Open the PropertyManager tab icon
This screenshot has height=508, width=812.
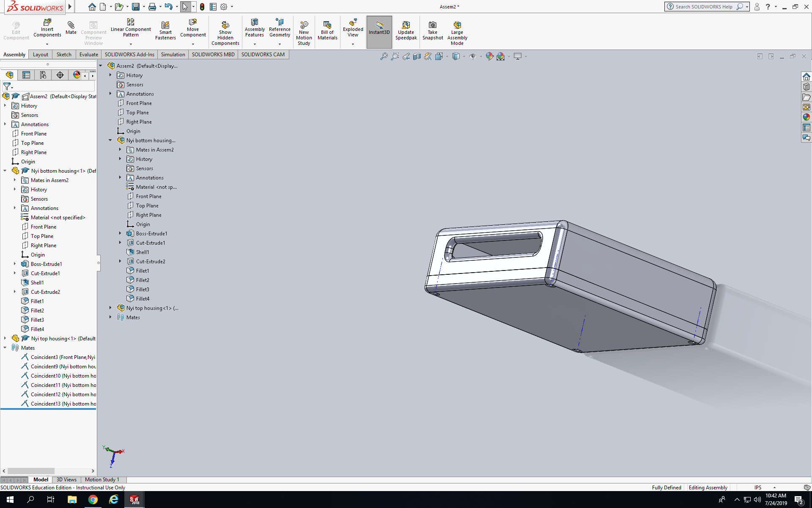pos(26,75)
